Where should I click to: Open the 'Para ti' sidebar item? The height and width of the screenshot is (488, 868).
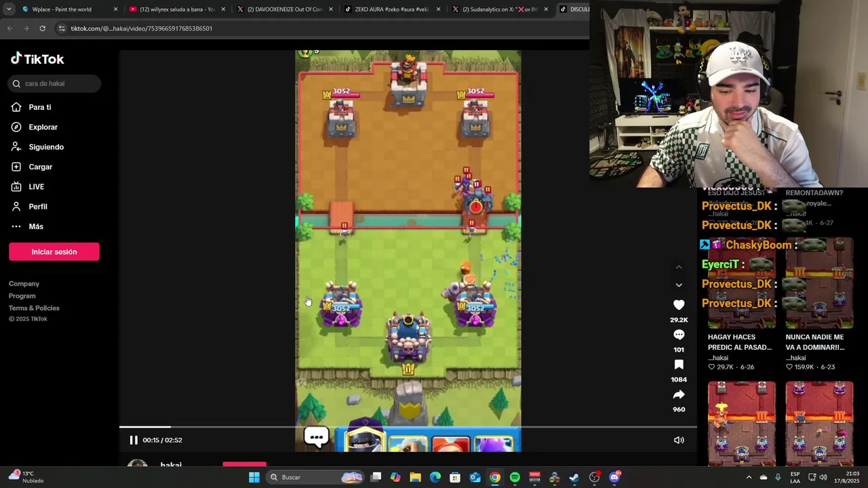40,107
